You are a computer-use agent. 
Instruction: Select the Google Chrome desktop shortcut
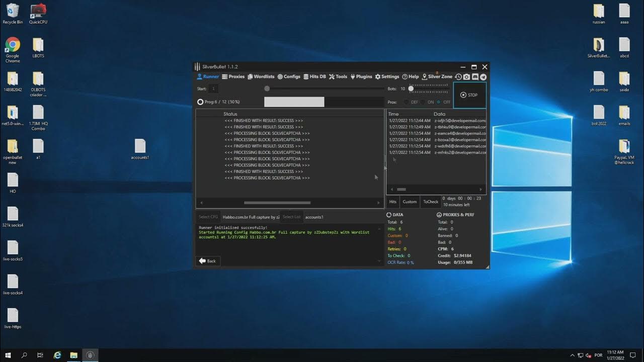tap(13, 50)
